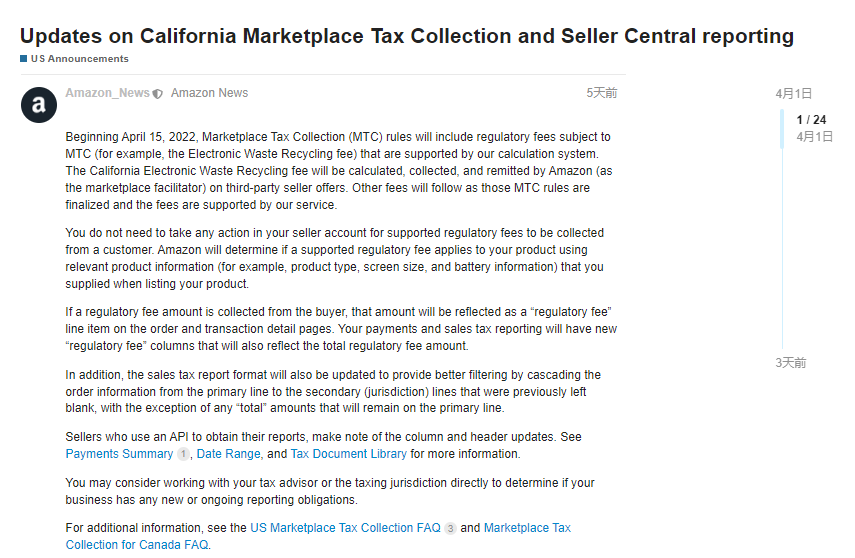Open the Amazon_News username profile

coord(107,93)
